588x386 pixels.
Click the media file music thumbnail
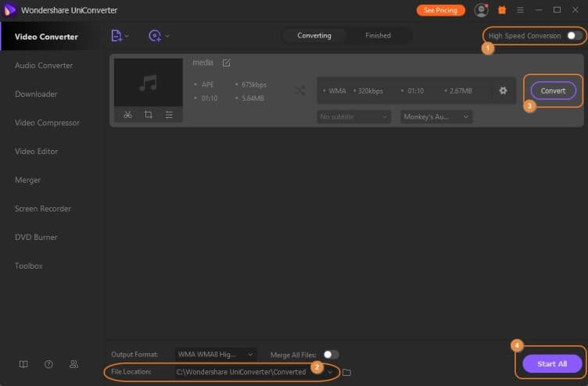pos(149,83)
